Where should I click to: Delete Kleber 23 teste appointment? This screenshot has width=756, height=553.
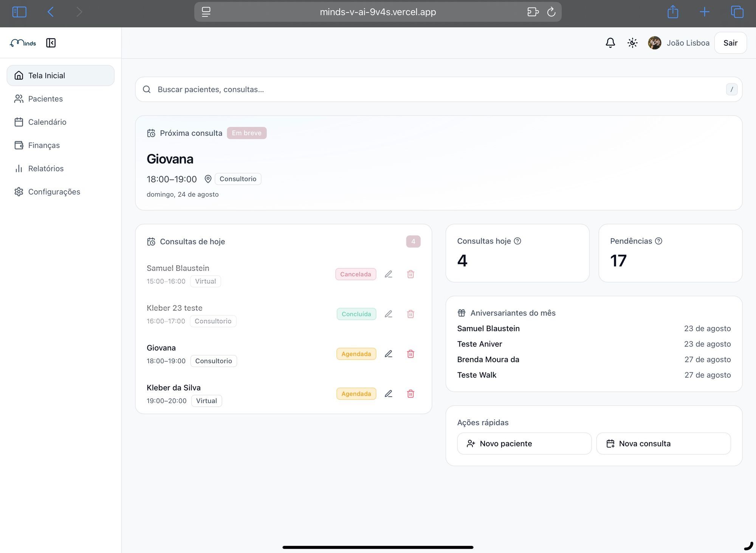411,314
